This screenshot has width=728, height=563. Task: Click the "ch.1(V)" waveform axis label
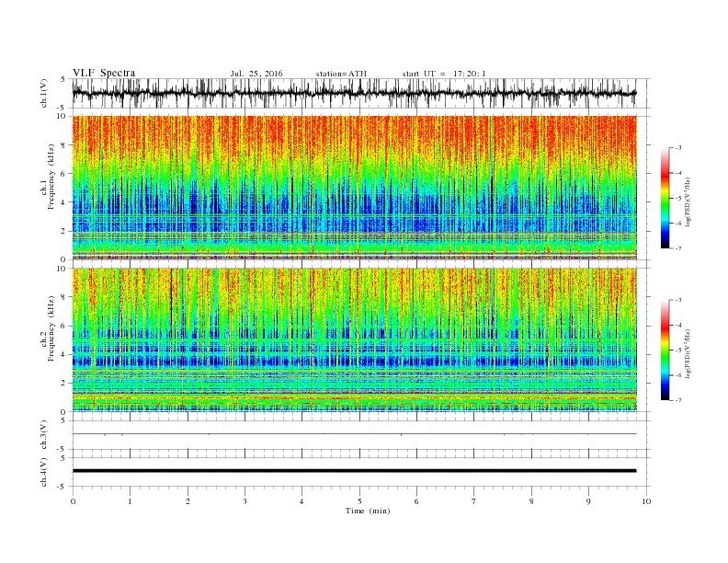(44, 93)
